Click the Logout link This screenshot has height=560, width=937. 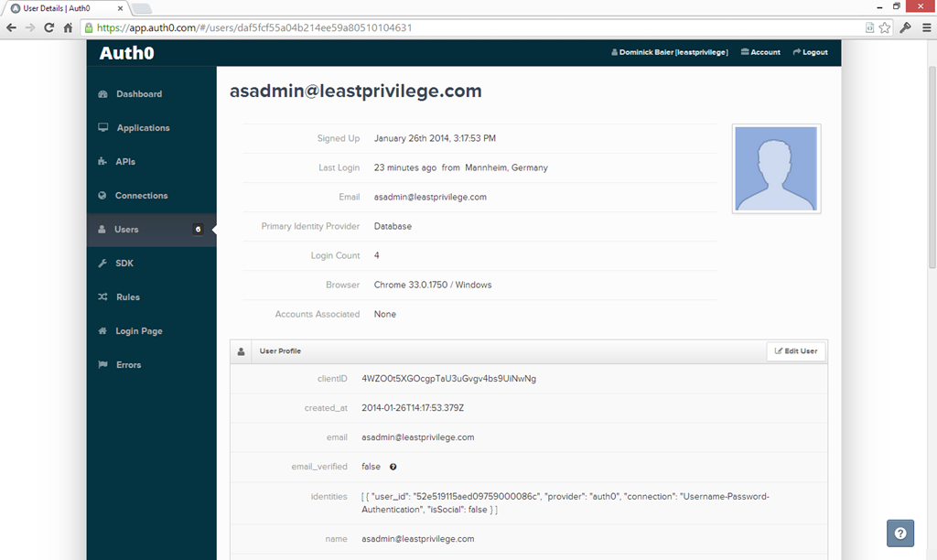click(811, 52)
